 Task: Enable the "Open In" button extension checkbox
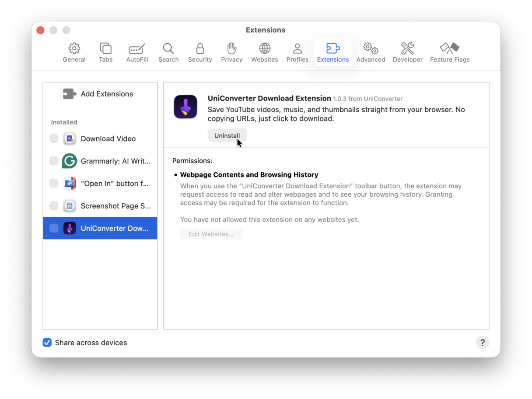(54, 183)
